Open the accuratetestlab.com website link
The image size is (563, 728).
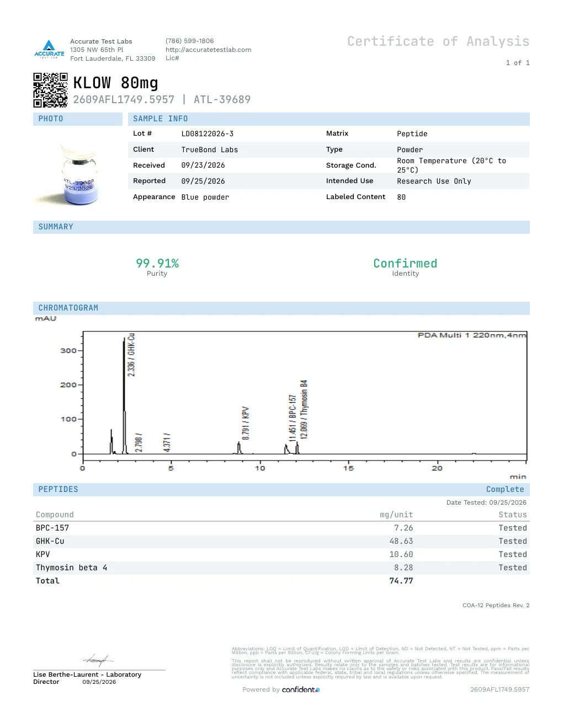[208, 50]
